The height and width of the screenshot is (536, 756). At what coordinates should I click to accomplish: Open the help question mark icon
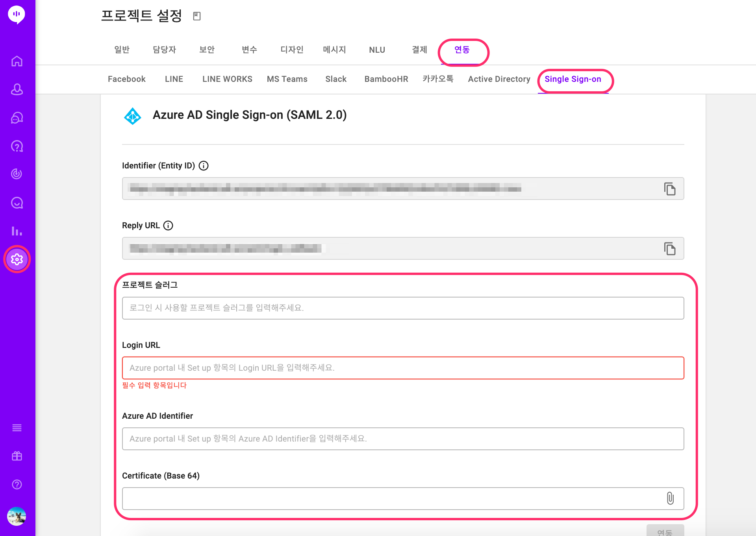coord(17,484)
